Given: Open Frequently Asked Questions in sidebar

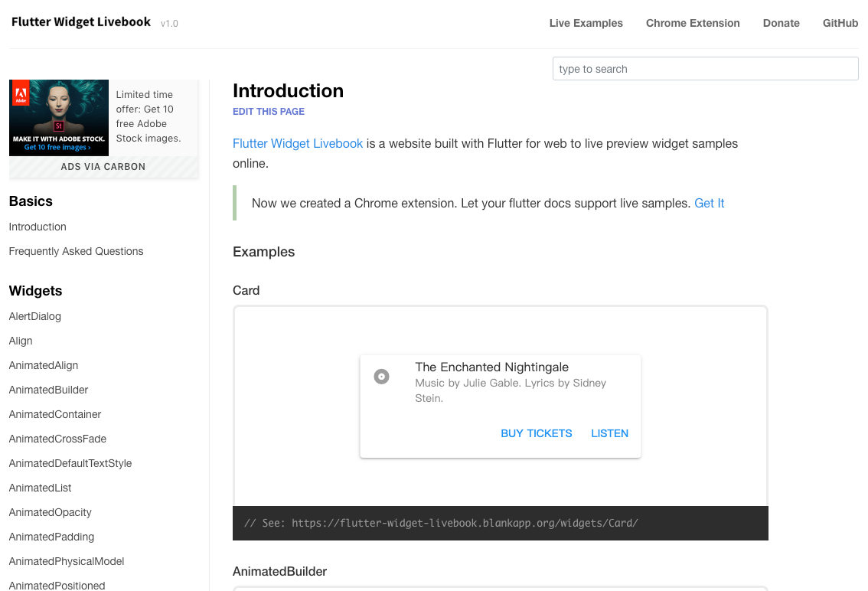Looking at the screenshot, I should 76,251.
